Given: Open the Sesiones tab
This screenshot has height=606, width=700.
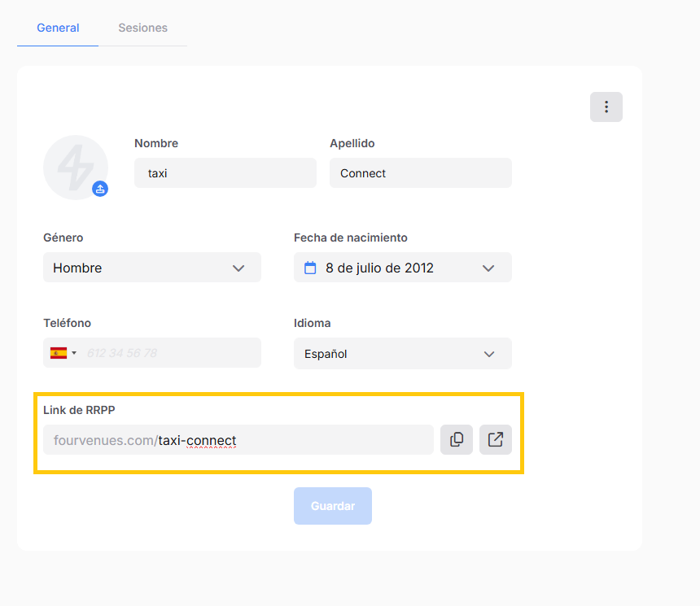Looking at the screenshot, I should pyautogui.click(x=142, y=28).
